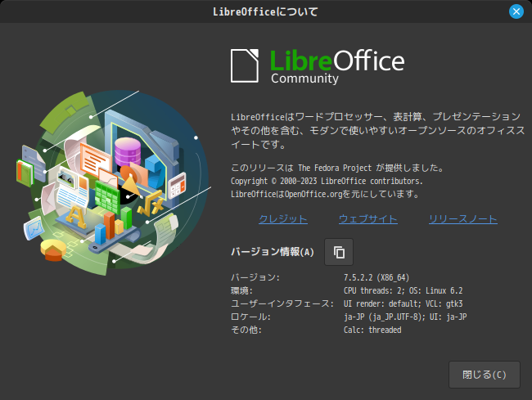
Task: Click the ユーザーインタフェース: label
Action: (x=282, y=303)
